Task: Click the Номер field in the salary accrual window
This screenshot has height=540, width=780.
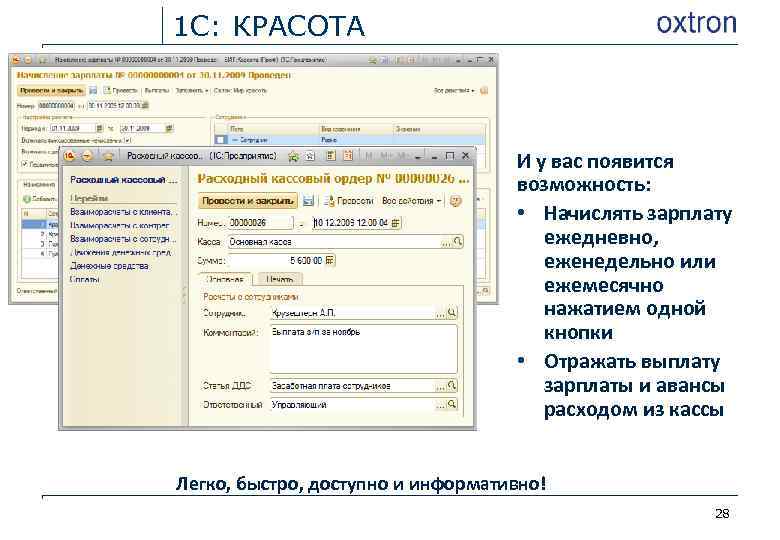Action: (56, 105)
